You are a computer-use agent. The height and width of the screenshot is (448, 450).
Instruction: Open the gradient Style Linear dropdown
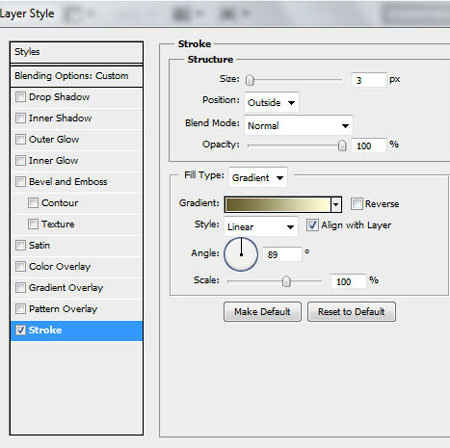[261, 227]
